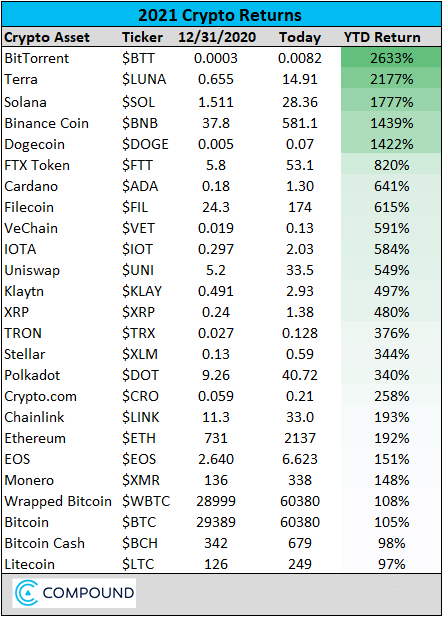Click the 12/31/2020 column header

coord(217,37)
